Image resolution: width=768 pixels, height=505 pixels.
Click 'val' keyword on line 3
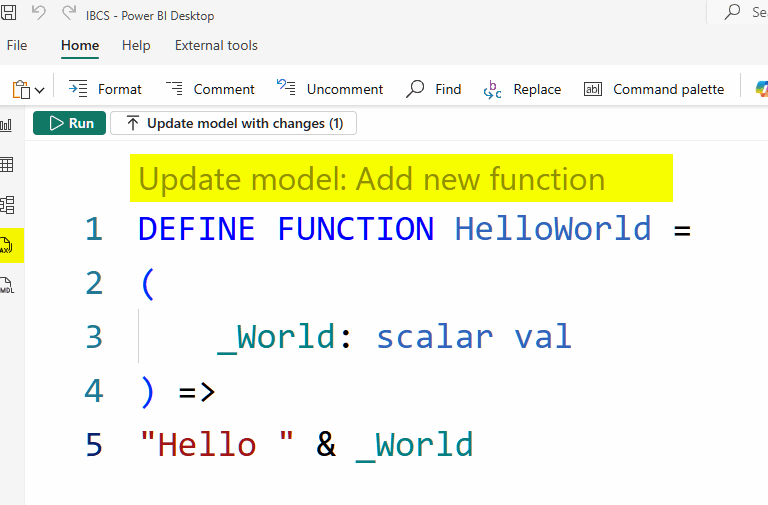click(x=543, y=337)
